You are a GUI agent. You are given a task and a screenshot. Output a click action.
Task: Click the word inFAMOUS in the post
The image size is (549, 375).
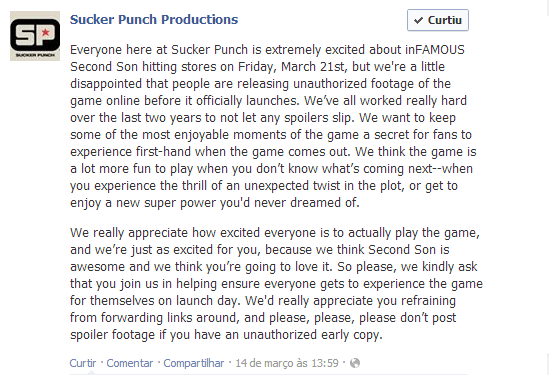[435, 50]
